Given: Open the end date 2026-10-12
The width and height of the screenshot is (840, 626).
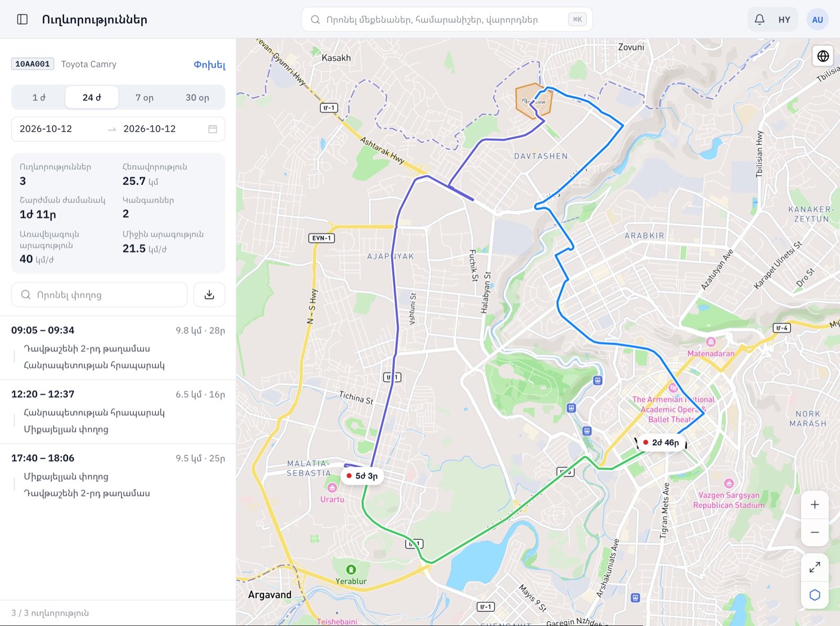Looking at the screenshot, I should coord(150,129).
